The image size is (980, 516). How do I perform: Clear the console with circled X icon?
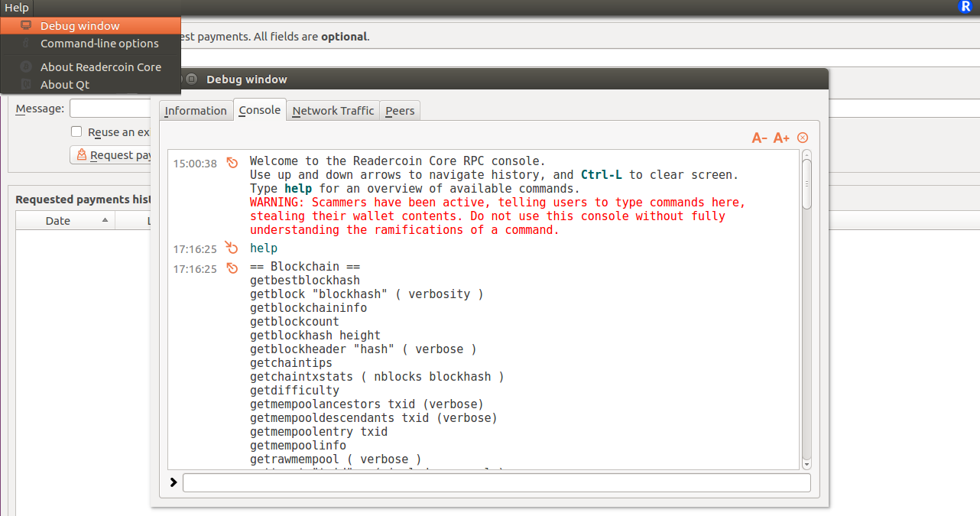(803, 138)
